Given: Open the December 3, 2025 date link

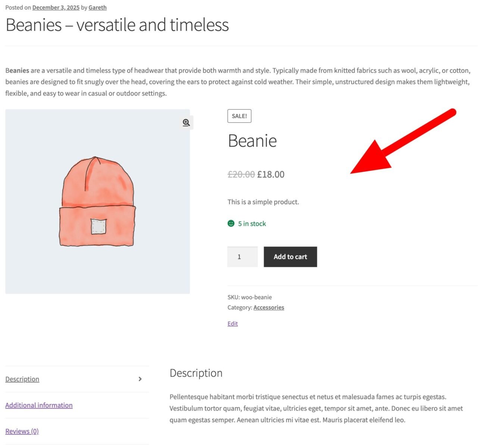Looking at the screenshot, I should click(x=56, y=7).
